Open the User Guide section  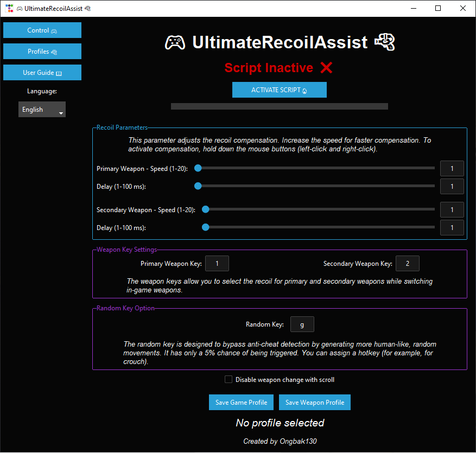coord(42,72)
